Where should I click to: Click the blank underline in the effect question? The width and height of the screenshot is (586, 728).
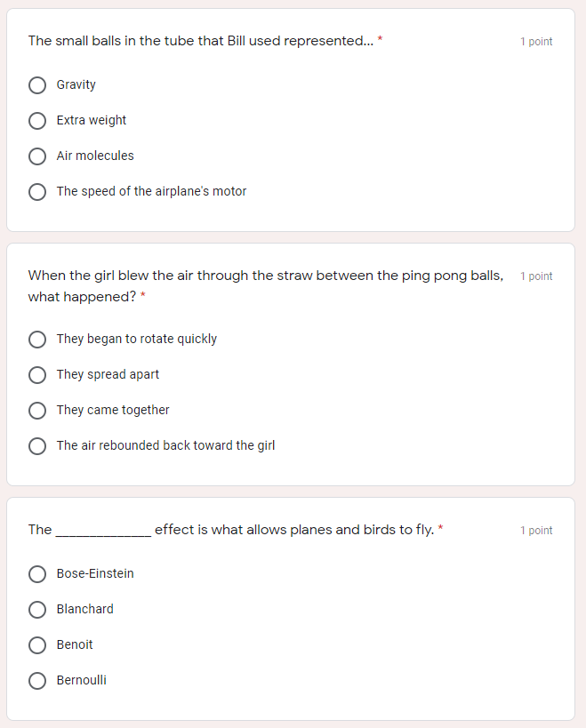103,532
